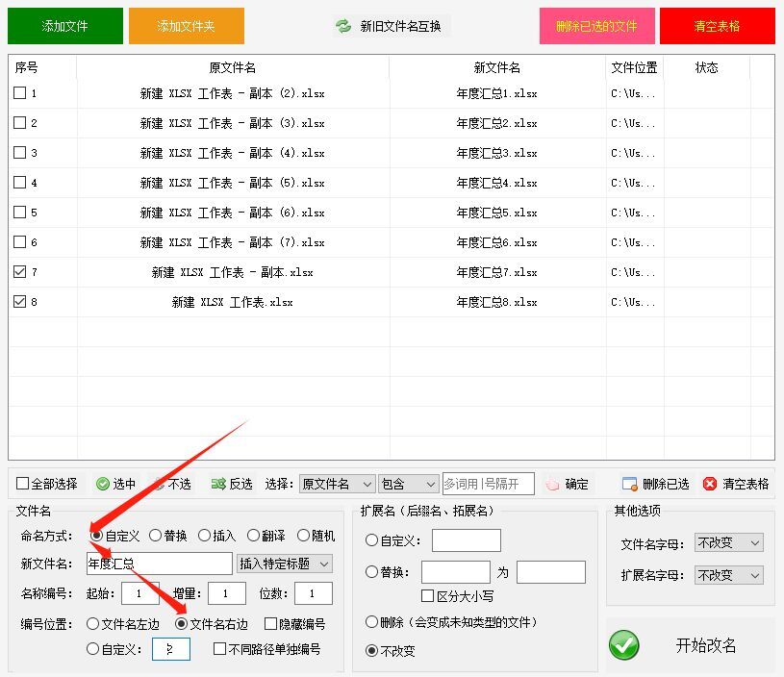The height and width of the screenshot is (677, 784).
Task: Choose 文件名左边 numbering position
Action: pos(92,623)
